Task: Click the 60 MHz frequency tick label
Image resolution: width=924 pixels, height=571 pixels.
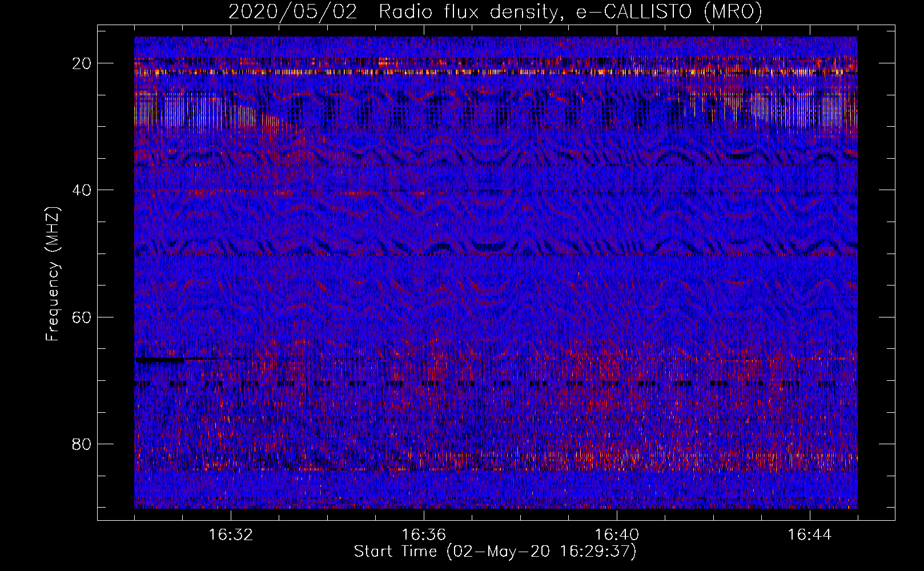Action: point(82,317)
